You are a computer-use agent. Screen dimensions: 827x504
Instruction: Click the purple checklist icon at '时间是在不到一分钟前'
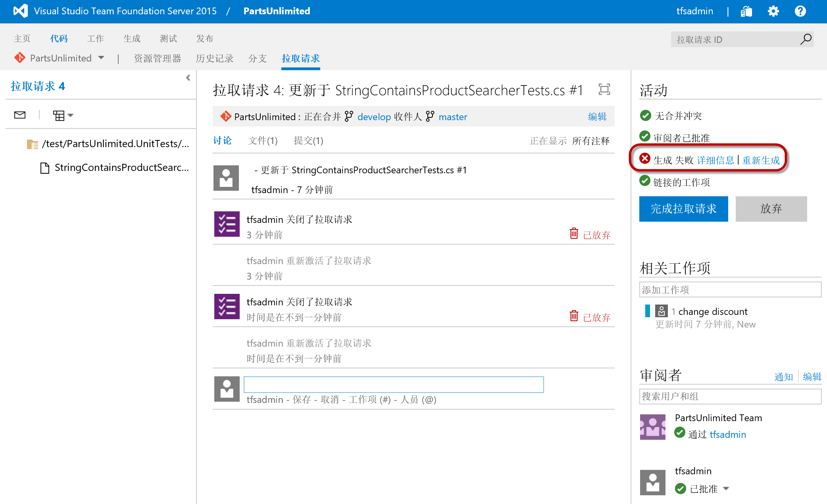[x=227, y=307]
